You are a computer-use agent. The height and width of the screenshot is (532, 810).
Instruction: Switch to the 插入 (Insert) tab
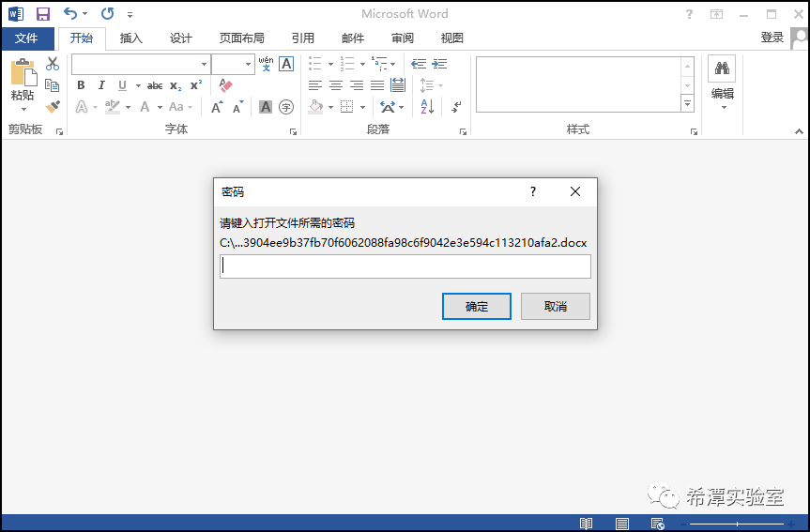click(130, 38)
